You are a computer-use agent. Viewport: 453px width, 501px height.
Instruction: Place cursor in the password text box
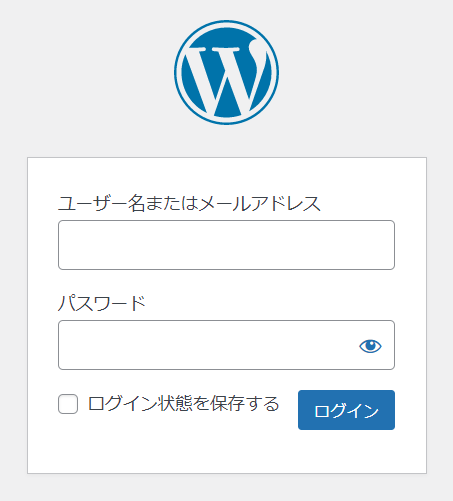click(x=207, y=345)
